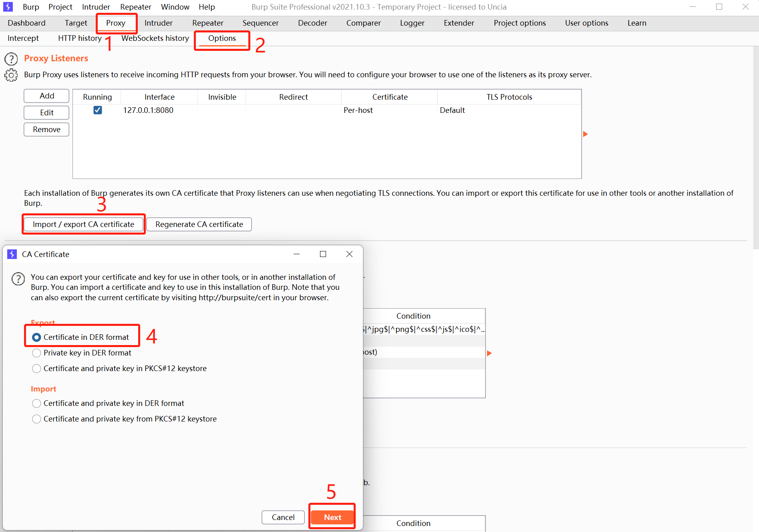
Task: Open the Intruder menu in menu bar
Action: coord(96,7)
